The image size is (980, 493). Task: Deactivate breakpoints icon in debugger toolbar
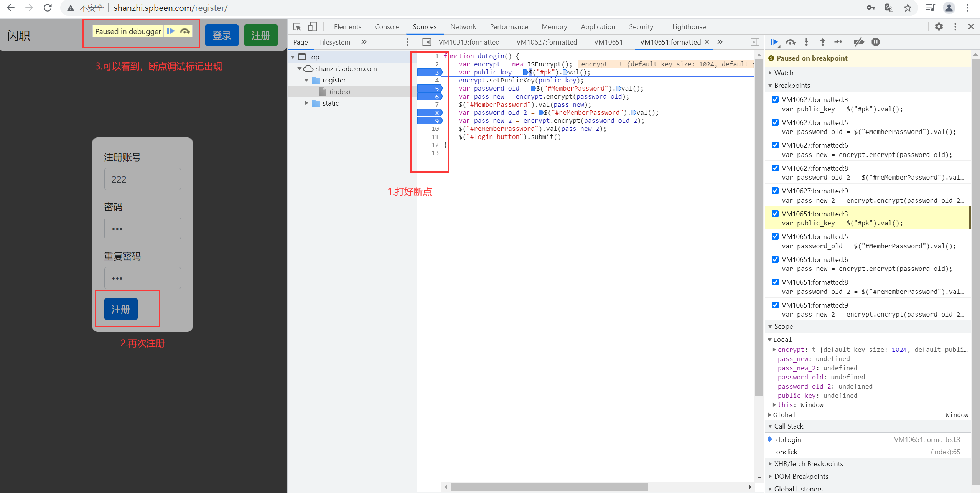[x=859, y=42]
